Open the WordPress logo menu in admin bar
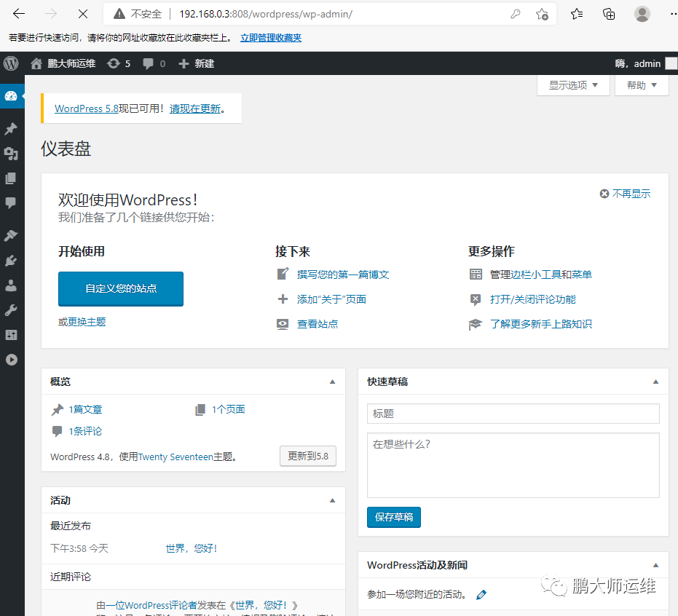678x616 pixels. pos(11,63)
